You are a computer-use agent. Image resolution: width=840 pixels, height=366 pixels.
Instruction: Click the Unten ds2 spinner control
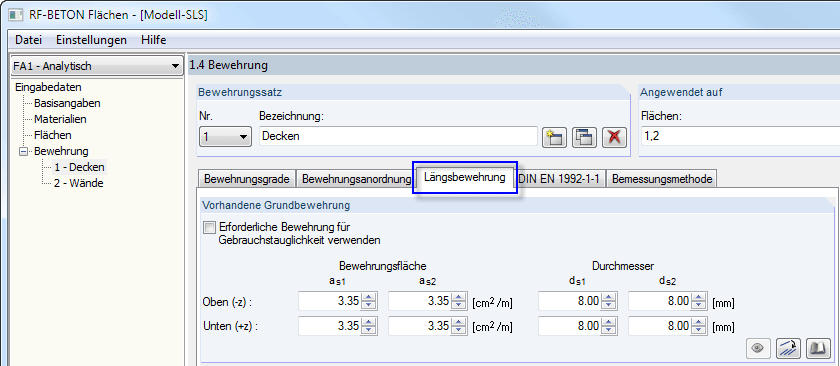[698, 326]
